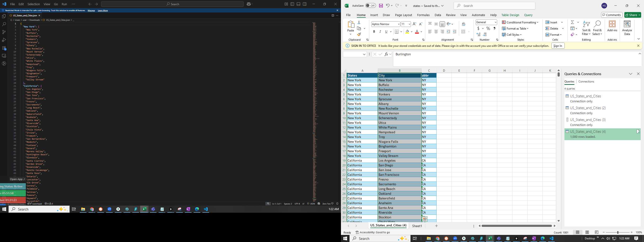644x242 pixels.
Task: Select the US_States_and_Cities (2) query
Action: tap(602, 110)
